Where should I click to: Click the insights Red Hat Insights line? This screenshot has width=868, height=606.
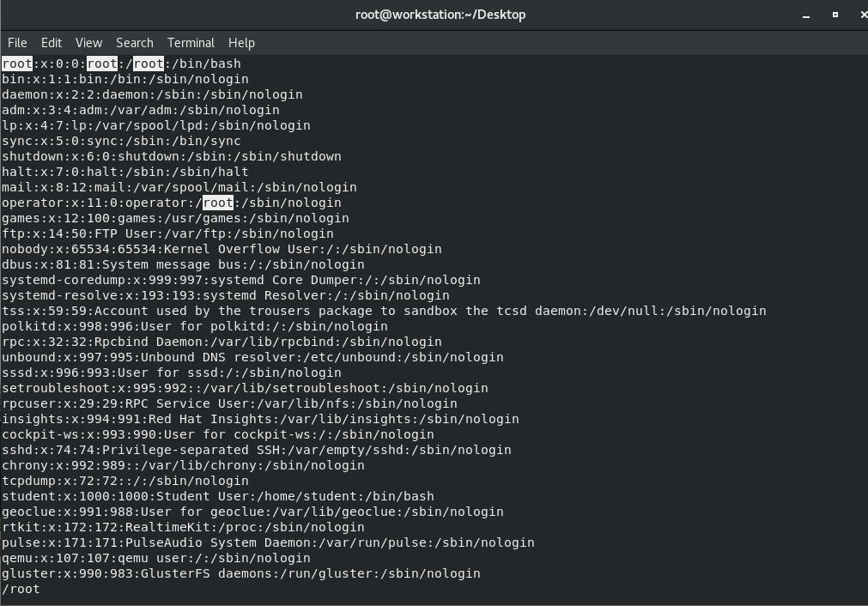point(261,420)
